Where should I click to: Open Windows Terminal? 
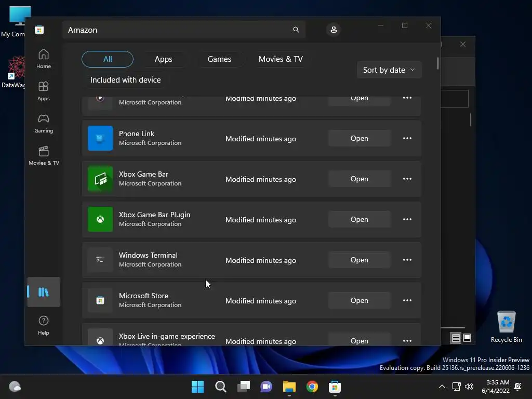coord(360,260)
